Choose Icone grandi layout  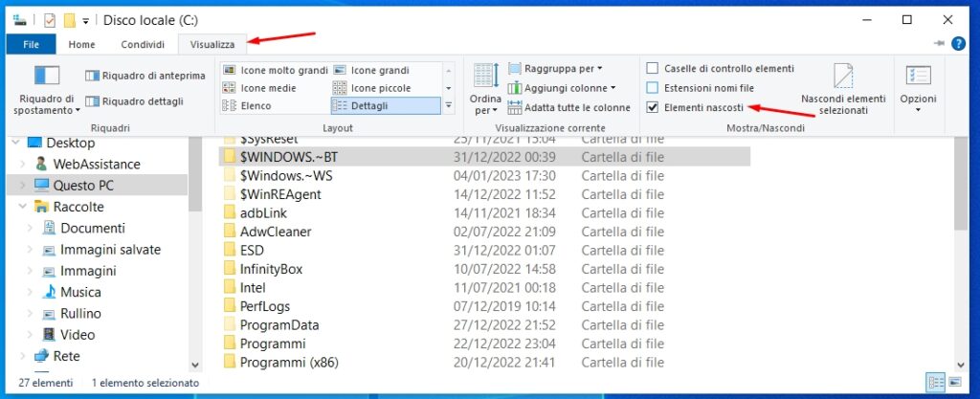point(372,70)
